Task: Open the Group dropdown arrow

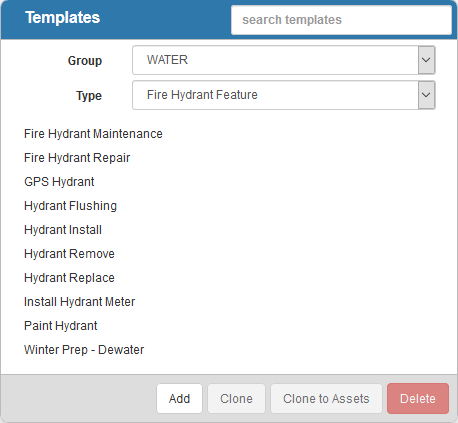Action: click(426, 60)
